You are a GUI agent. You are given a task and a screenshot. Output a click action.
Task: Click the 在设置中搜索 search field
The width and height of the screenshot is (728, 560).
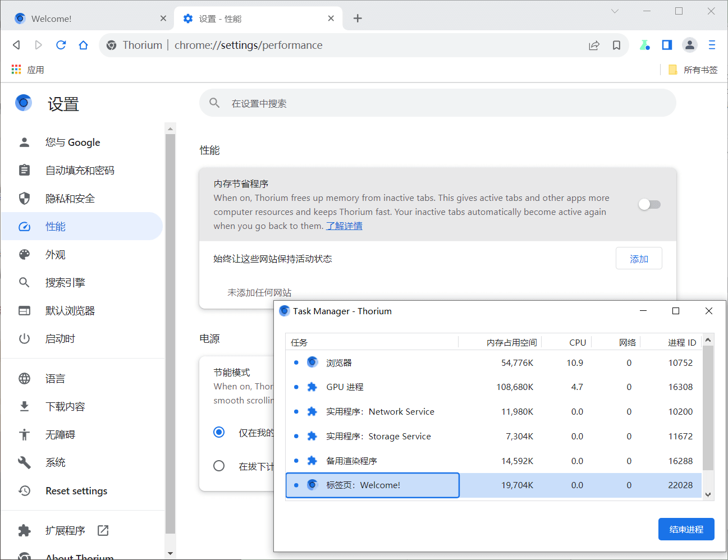pos(438,103)
